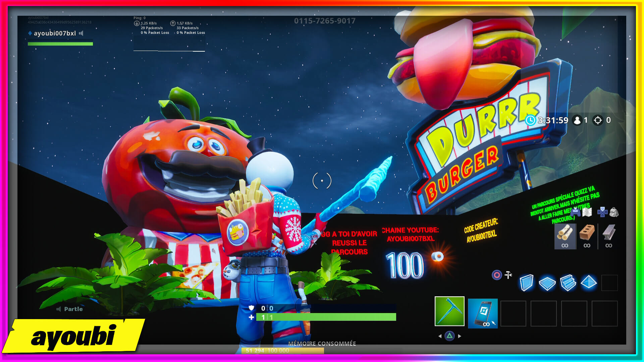This screenshot has height=362, width=644.
Task: Toggle voice speaker next to ayoubi007bxl
Action: pos(81,33)
